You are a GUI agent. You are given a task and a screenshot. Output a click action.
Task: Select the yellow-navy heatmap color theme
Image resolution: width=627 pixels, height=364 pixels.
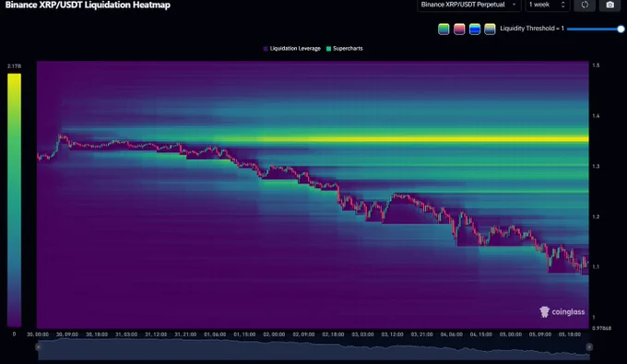pyautogui.click(x=490, y=29)
